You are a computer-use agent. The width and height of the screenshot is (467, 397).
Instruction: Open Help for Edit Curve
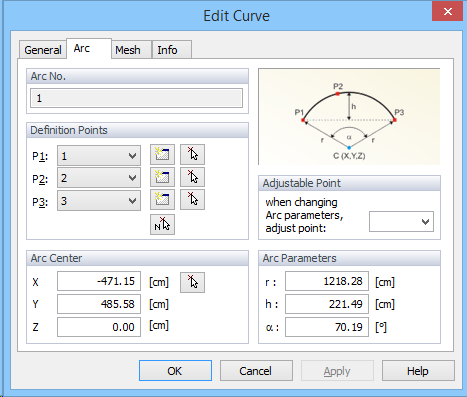418,370
